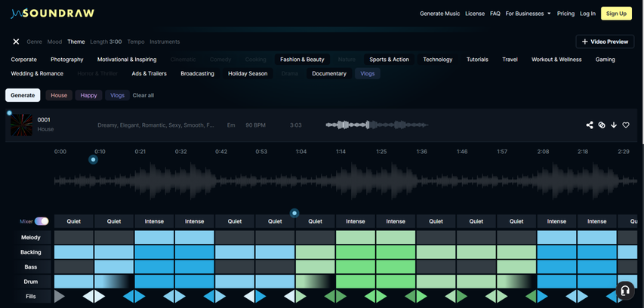
Task: Open the Length 3:00 filter tab
Action: [106, 42]
